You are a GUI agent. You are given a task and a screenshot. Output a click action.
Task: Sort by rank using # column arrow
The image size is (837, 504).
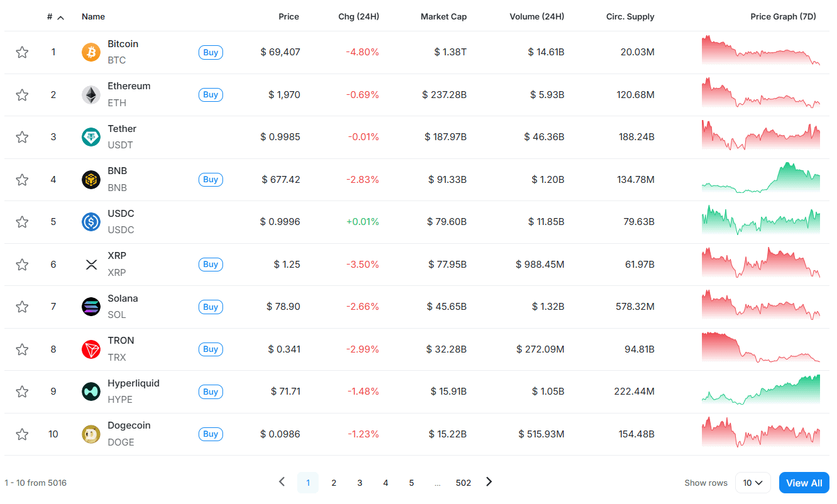coord(61,17)
